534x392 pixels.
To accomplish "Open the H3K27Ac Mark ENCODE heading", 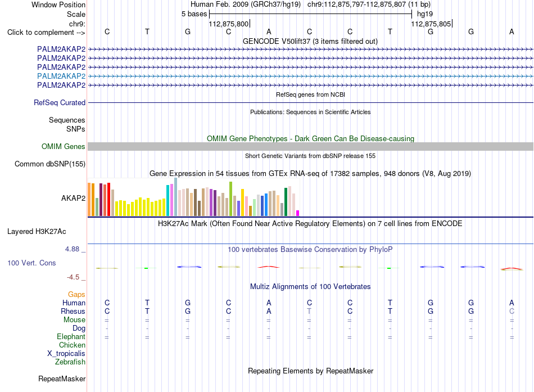I will (310, 224).
